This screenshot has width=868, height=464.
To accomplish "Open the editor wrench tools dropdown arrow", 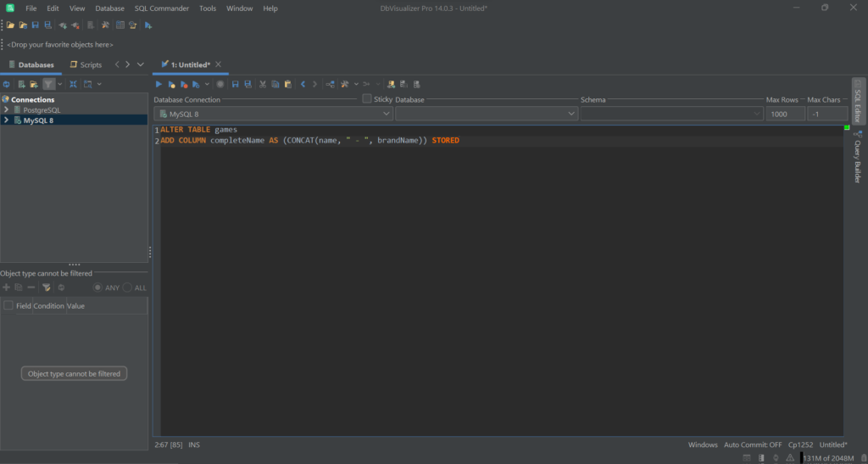I will tap(356, 84).
